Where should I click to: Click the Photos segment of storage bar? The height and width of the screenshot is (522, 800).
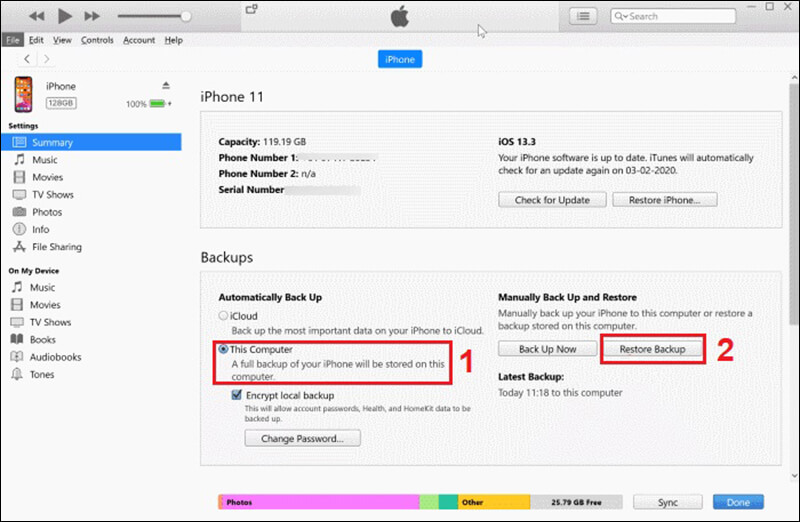pos(319,502)
